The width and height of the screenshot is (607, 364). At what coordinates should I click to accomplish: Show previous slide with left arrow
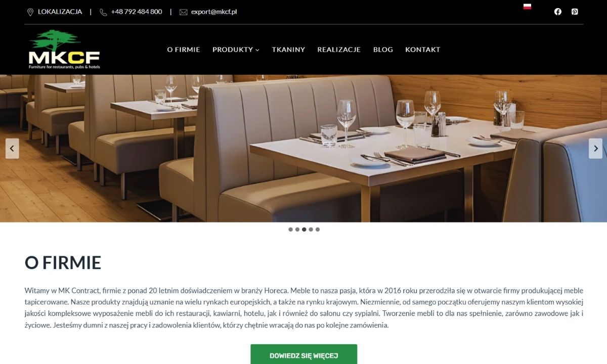12,149
